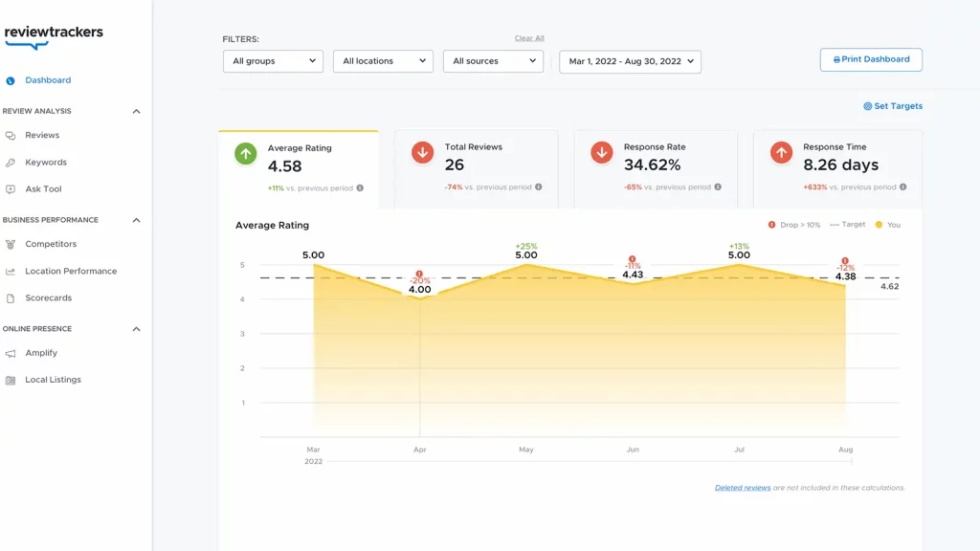This screenshot has width=980, height=551.
Task: Open the All sources dropdown
Action: [x=493, y=60]
